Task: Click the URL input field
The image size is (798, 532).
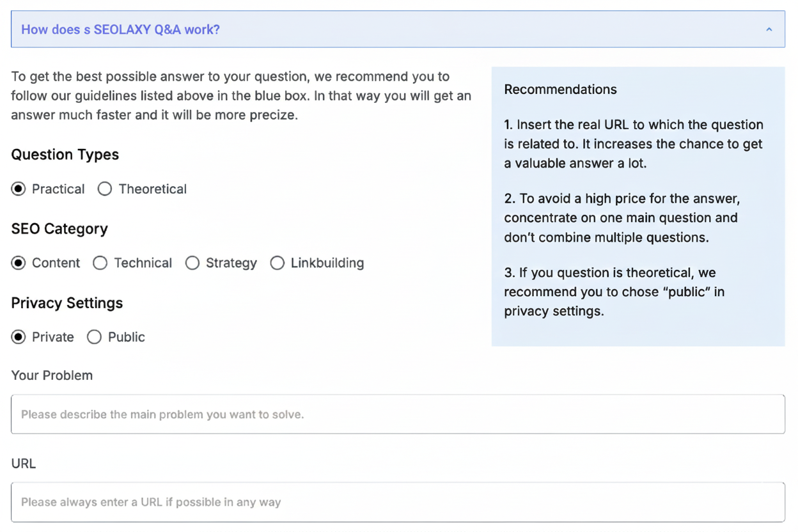Action: point(398,502)
